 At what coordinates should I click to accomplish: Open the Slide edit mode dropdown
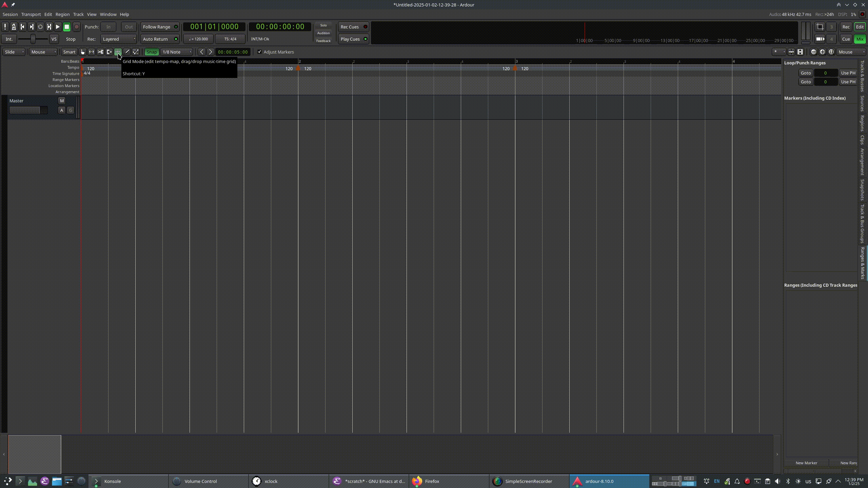(x=14, y=52)
